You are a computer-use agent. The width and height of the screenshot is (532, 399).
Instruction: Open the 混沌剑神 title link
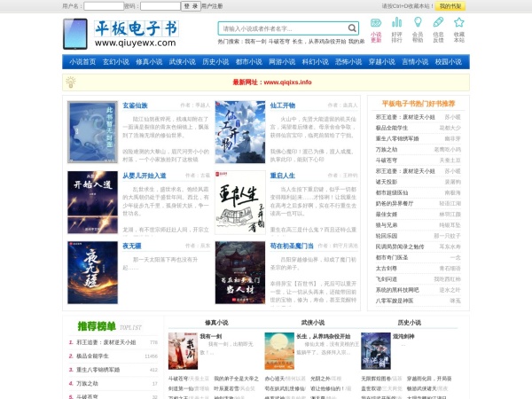(403, 336)
